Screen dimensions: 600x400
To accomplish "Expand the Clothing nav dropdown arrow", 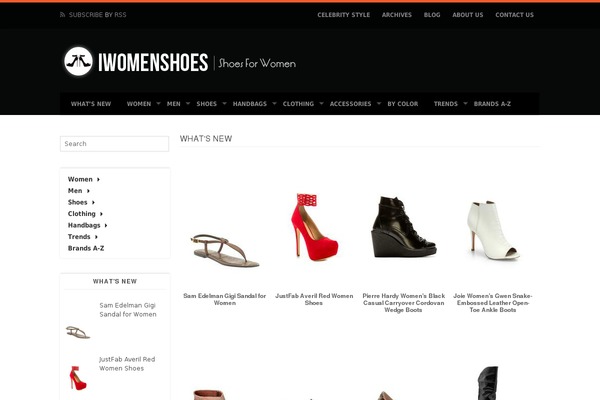I will coord(321,103).
